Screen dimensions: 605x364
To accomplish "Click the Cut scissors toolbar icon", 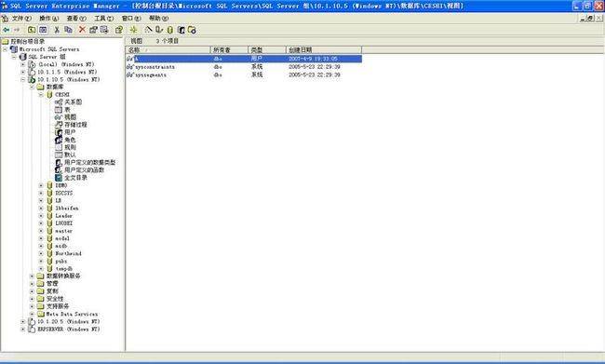I will click(x=57, y=30).
